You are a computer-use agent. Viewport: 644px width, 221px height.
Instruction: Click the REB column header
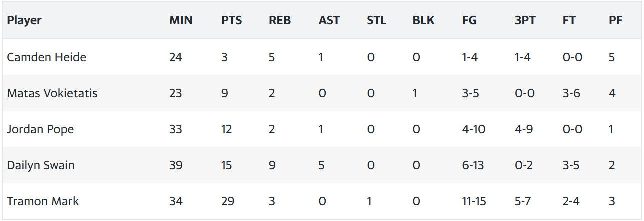point(280,21)
